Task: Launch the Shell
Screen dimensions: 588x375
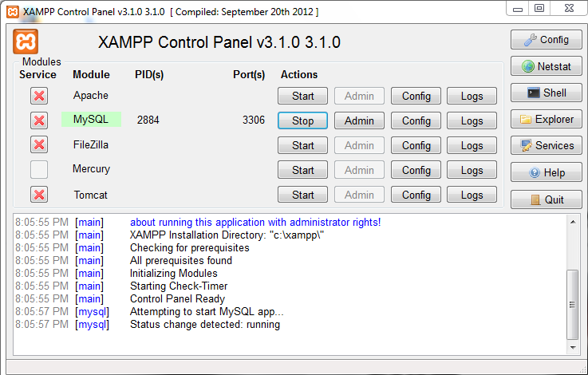Action: 546,93
